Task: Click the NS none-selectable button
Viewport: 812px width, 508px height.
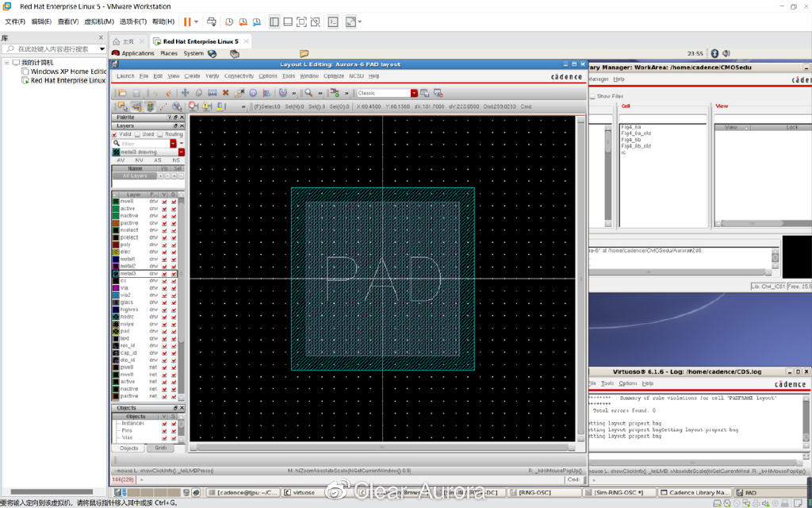Action: 176,160
